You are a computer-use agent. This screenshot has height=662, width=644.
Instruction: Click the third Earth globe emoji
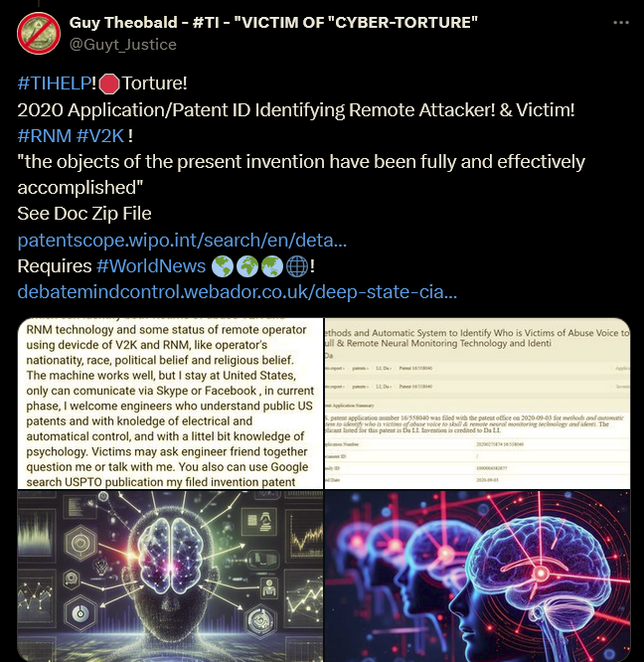point(271,266)
